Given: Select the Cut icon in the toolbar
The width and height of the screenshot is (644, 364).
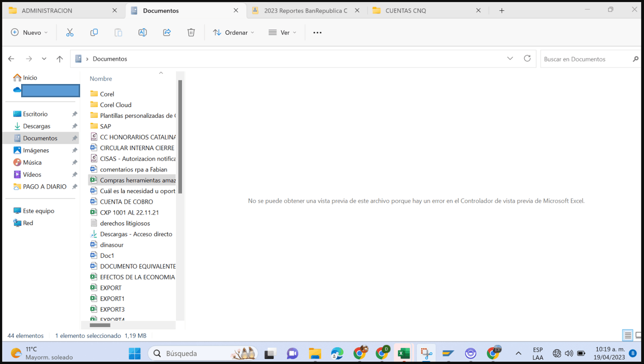Looking at the screenshot, I should [69, 32].
